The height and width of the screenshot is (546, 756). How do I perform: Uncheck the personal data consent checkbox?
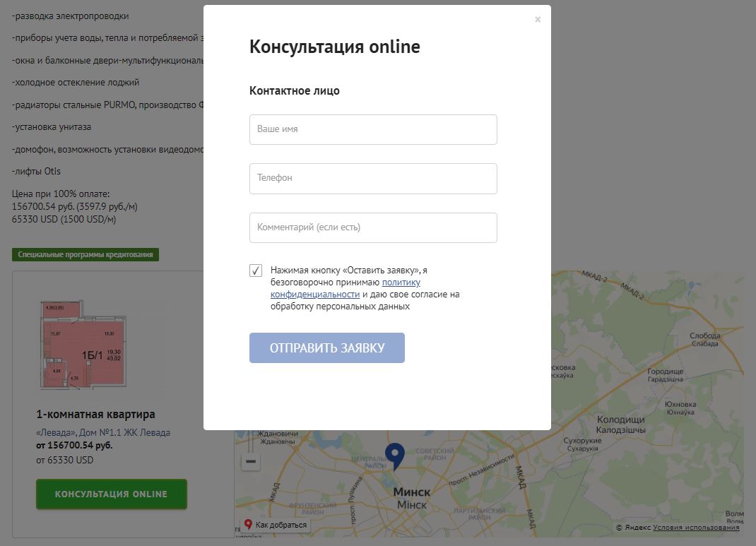[256, 271]
